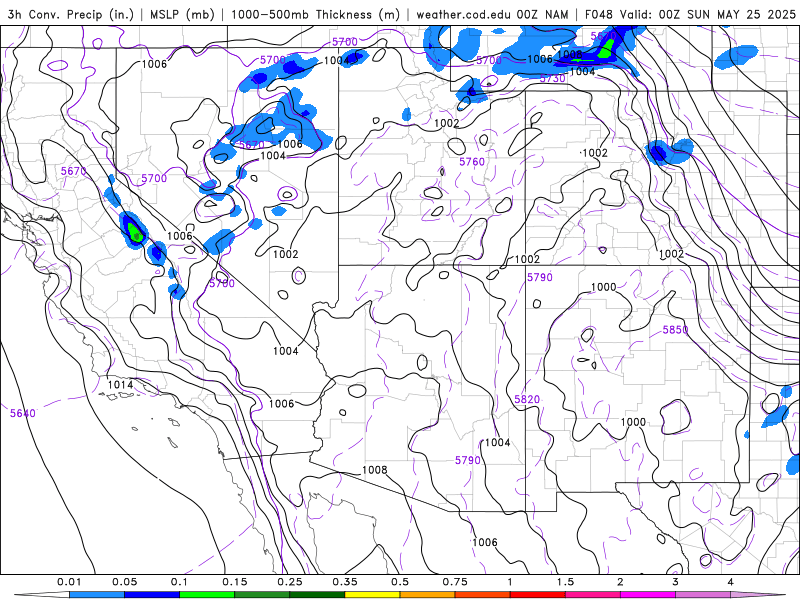Image resolution: width=800 pixels, height=600 pixels.
Task: Click the '0.15' legend value
Action: (235, 582)
